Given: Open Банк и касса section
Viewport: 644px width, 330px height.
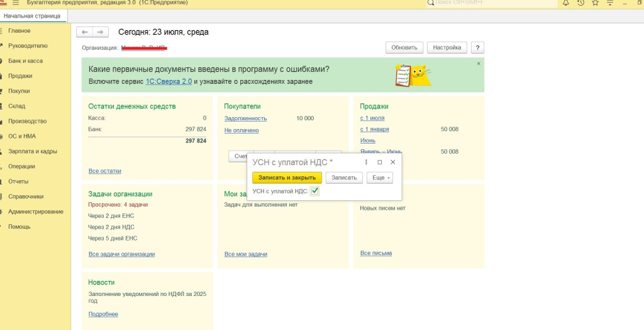Looking at the screenshot, I should click(x=25, y=61).
